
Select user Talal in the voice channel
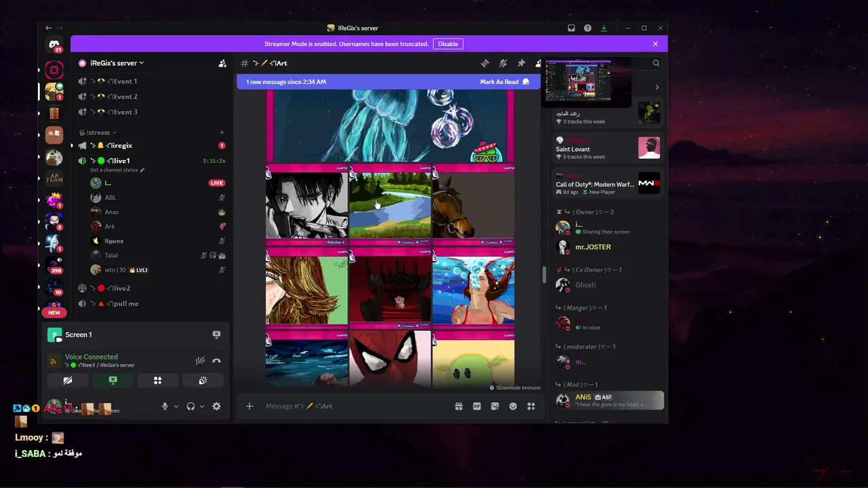click(157, 256)
